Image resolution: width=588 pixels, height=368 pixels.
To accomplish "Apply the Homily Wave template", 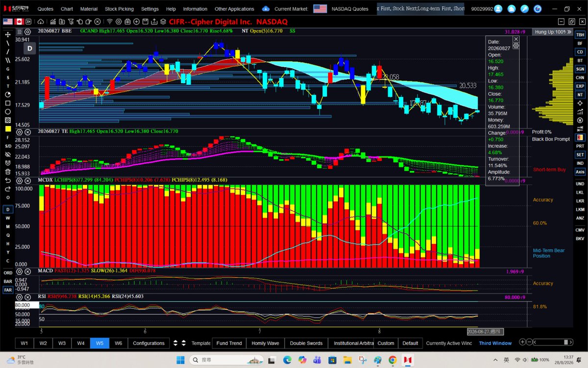I will [x=265, y=343].
